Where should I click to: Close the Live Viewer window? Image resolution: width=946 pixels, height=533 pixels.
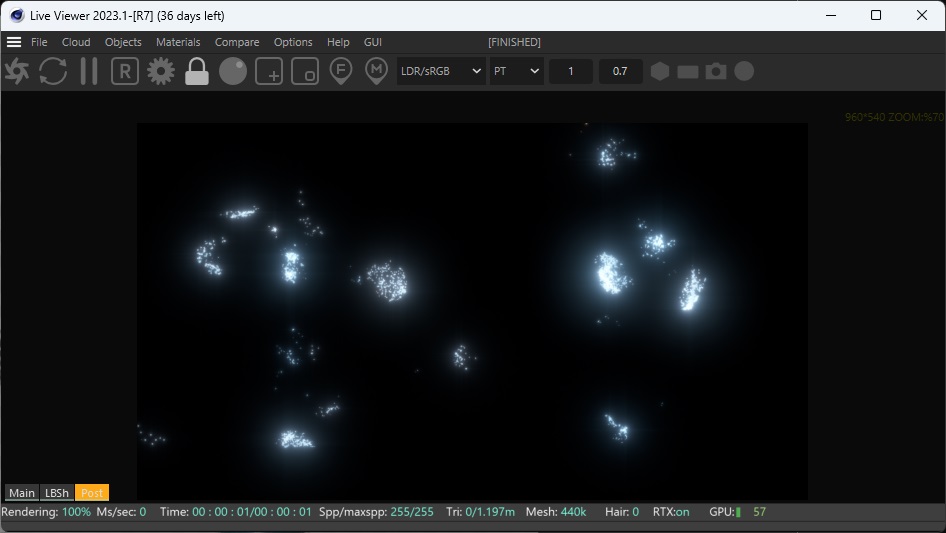(x=922, y=16)
